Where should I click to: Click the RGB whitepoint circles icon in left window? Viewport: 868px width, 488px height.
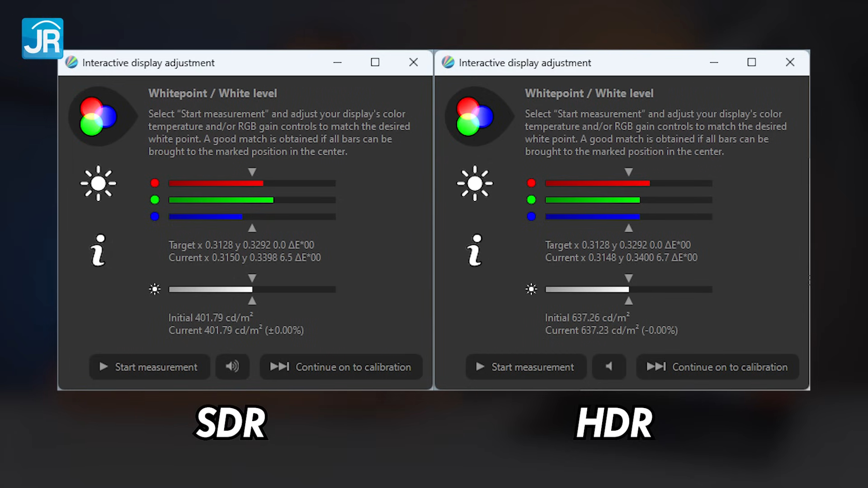point(98,117)
